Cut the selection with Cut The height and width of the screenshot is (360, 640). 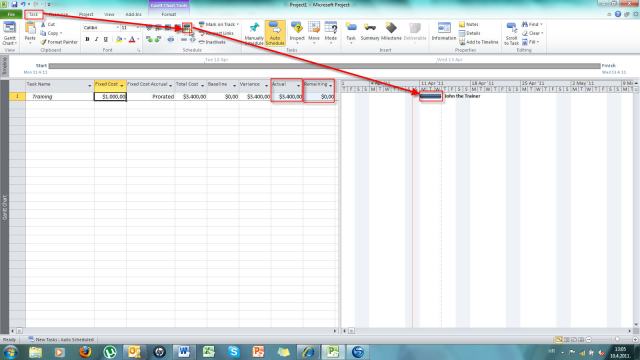(48, 24)
